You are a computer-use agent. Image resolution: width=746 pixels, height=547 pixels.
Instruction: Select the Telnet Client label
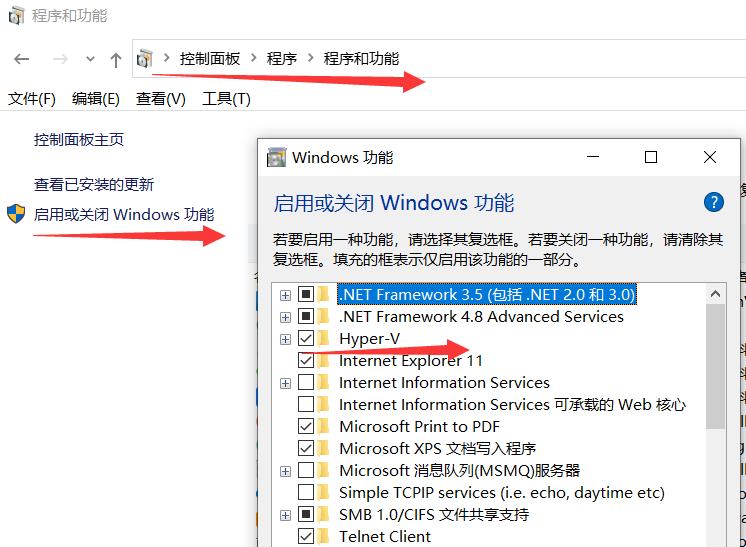coord(385,536)
